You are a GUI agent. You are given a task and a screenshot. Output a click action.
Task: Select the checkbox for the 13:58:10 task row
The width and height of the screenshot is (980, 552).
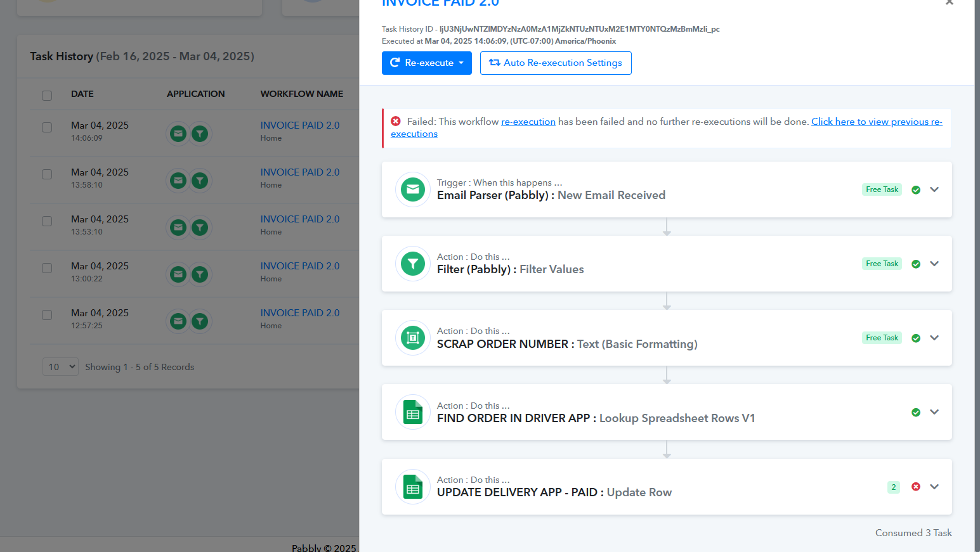[x=47, y=174]
